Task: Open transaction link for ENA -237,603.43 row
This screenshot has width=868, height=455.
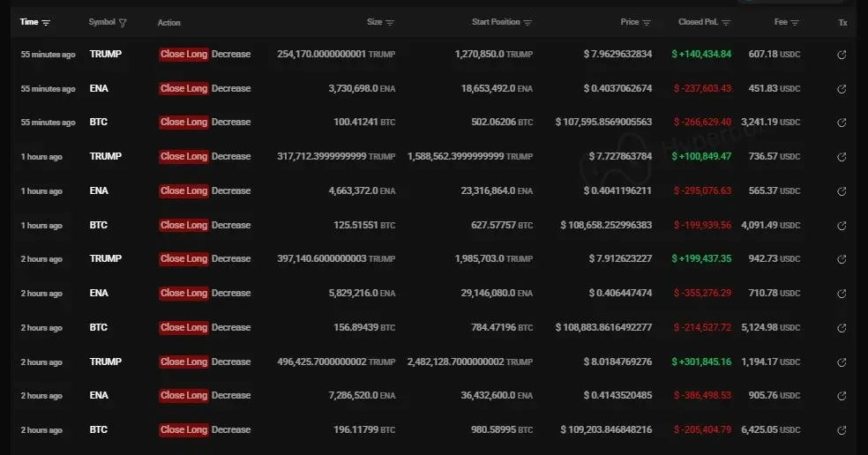Action: click(842, 89)
